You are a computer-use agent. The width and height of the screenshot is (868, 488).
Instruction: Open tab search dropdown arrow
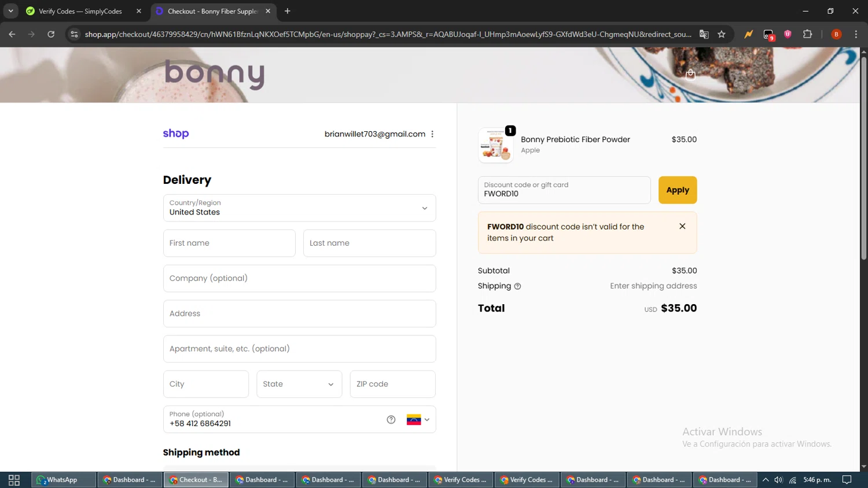10,11
